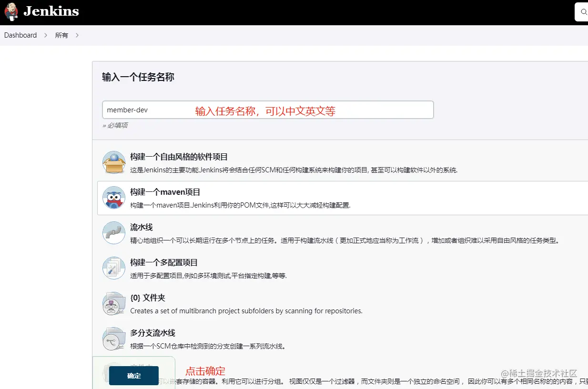Viewport: 588px width, 389px height.
Task: Select the multi-configuration project icon
Action: point(114,268)
